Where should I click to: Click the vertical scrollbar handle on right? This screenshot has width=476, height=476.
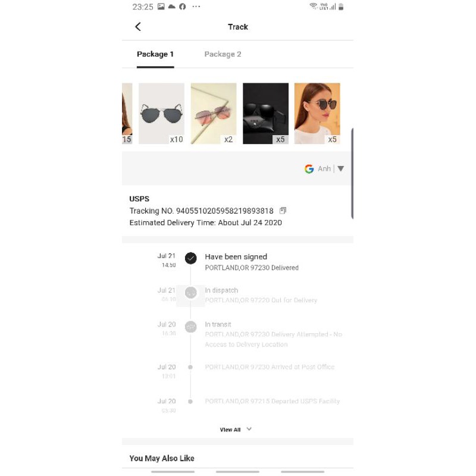pos(352,173)
